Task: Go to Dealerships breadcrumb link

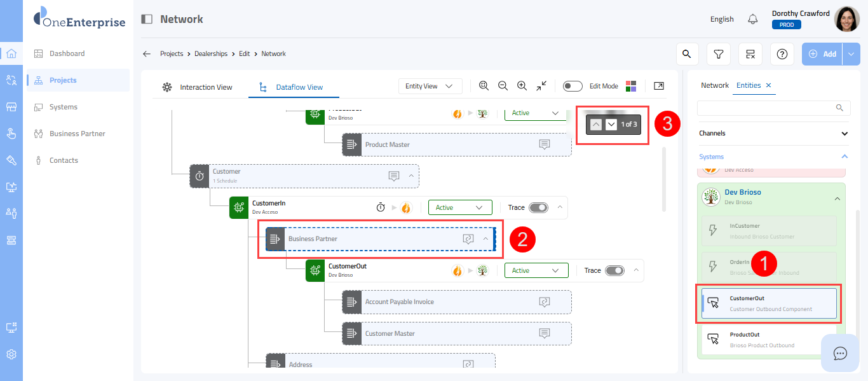Action: coord(211,54)
